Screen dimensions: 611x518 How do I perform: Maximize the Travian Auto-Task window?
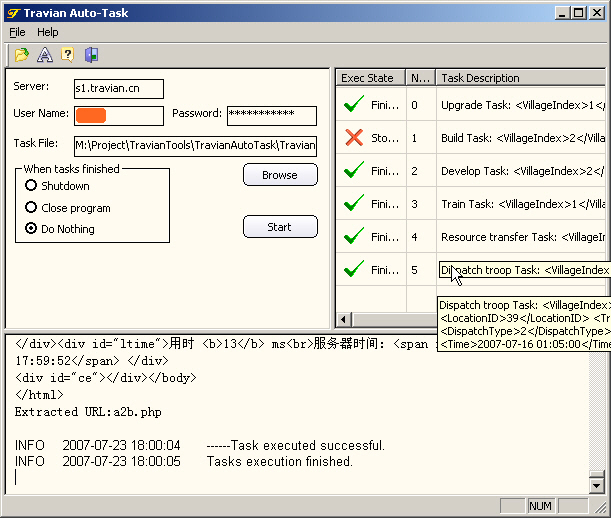pos(579,13)
